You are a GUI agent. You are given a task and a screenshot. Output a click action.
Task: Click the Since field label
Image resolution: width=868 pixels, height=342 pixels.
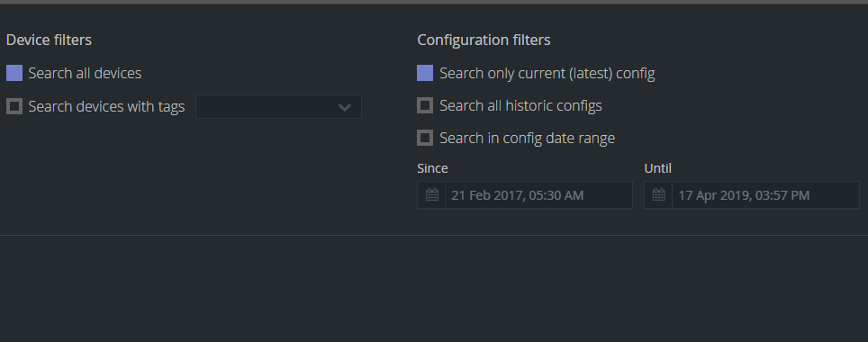pos(433,168)
